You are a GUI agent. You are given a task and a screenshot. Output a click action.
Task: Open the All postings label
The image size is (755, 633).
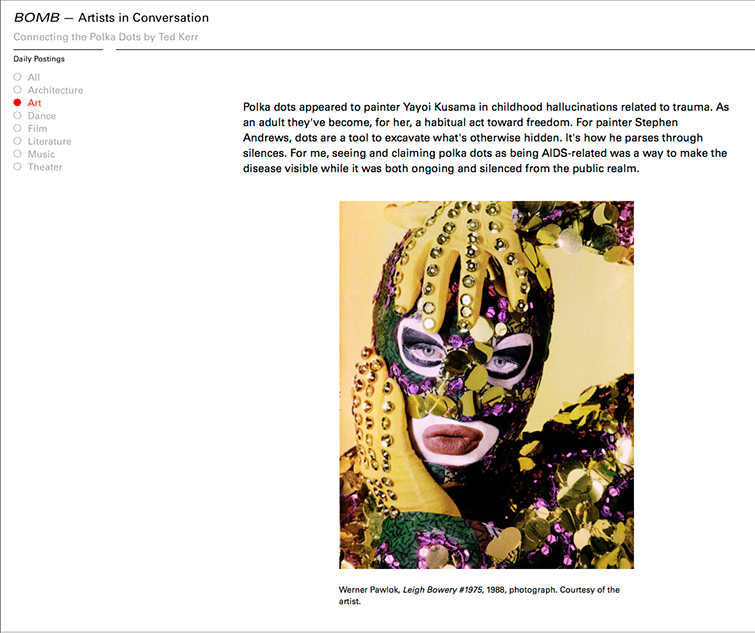point(34,77)
